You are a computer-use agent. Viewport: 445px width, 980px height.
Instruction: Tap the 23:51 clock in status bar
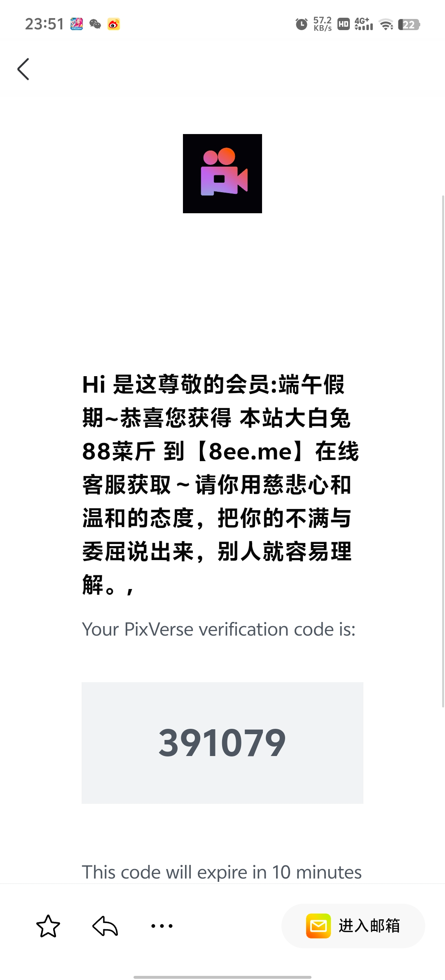pos(44,24)
